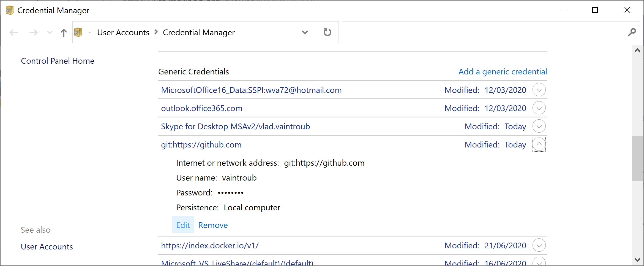The image size is (644, 266).
Task: Click the Forward navigation arrow
Action: pyautogui.click(x=33, y=33)
